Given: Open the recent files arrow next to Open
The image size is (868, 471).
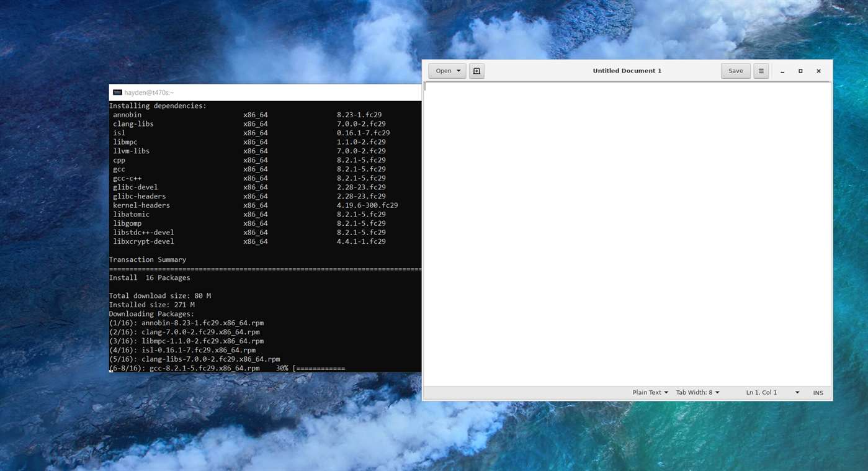Looking at the screenshot, I should click(459, 70).
